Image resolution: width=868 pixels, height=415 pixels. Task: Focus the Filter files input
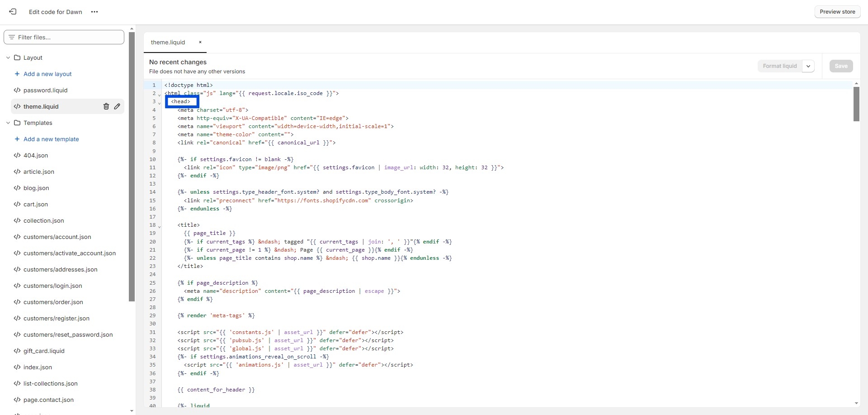pos(64,37)
